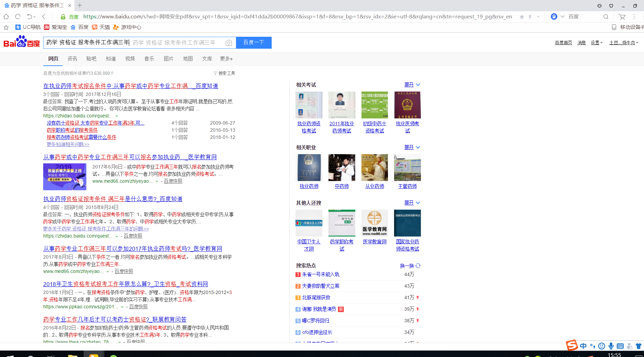The image size is (644, 357).
Task: Open the 设置 settings dropdown
Action: pos(597,43)
